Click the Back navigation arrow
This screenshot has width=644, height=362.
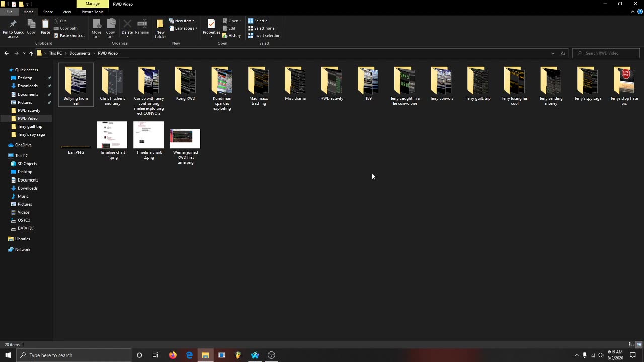6,53
